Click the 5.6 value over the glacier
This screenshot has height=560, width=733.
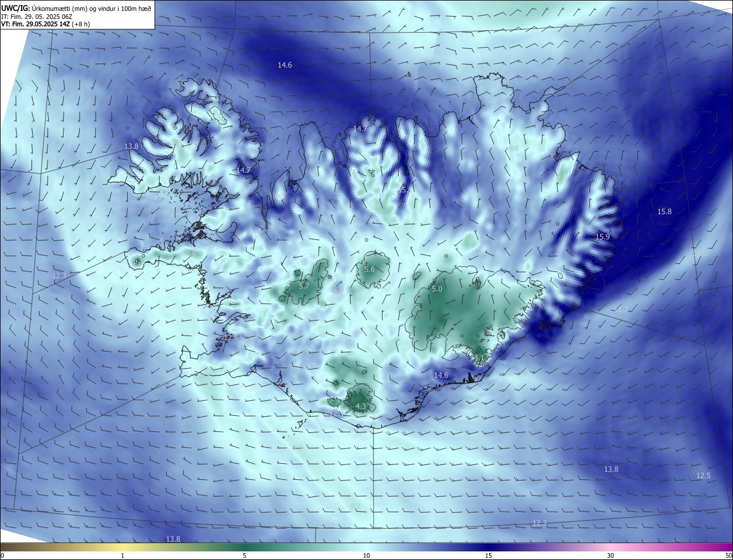(369, 270)
